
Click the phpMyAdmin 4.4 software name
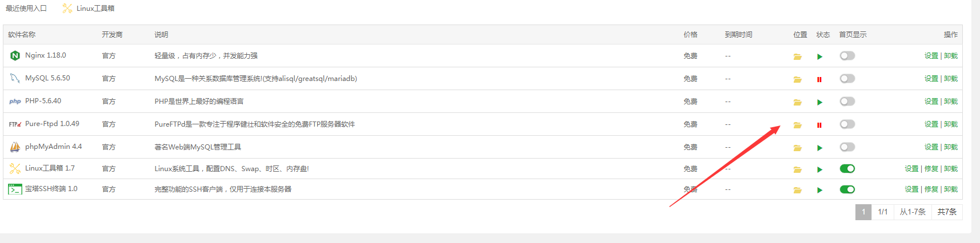pyautogui.click(x=53, y=147)
